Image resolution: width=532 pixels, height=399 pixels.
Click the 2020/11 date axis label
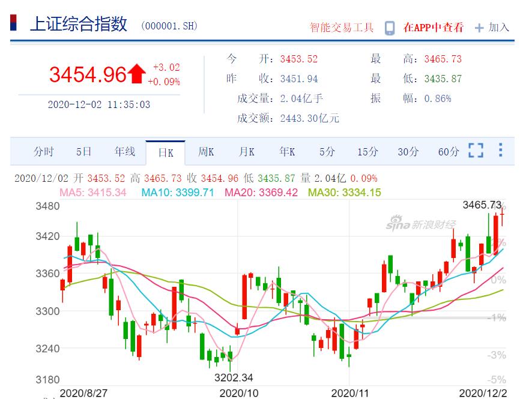350,393
